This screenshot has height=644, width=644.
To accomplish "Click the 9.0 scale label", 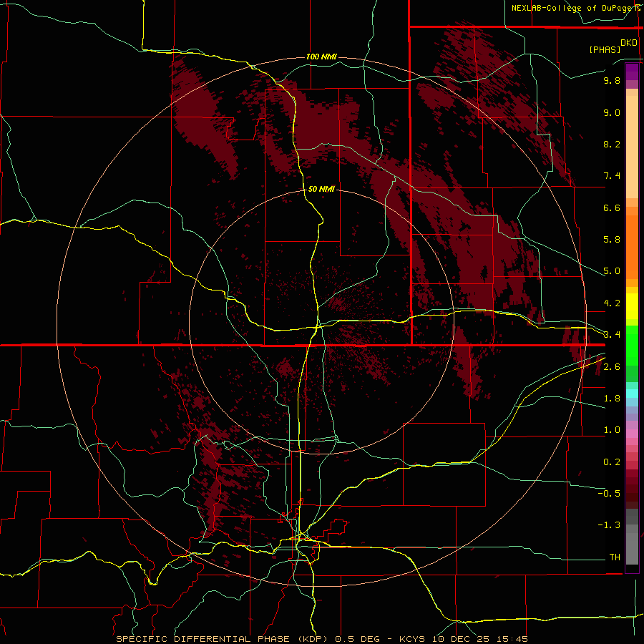I will (612, 112).
